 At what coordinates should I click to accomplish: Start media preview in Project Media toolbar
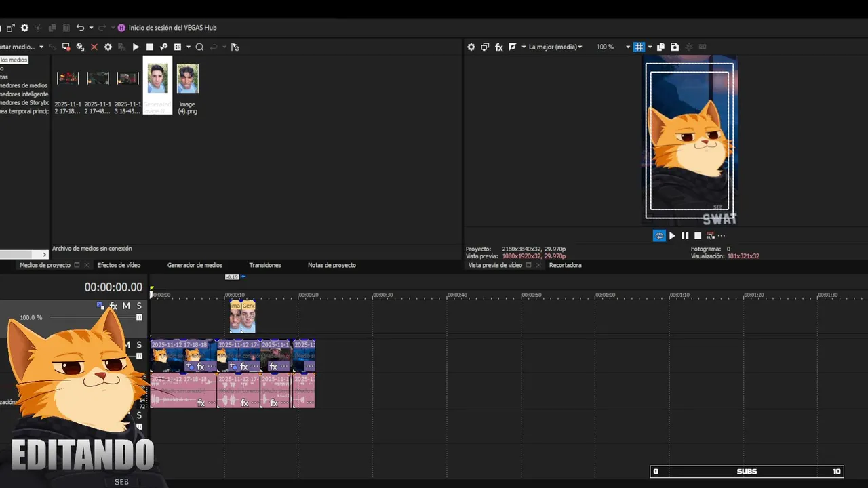coord(136,47)
